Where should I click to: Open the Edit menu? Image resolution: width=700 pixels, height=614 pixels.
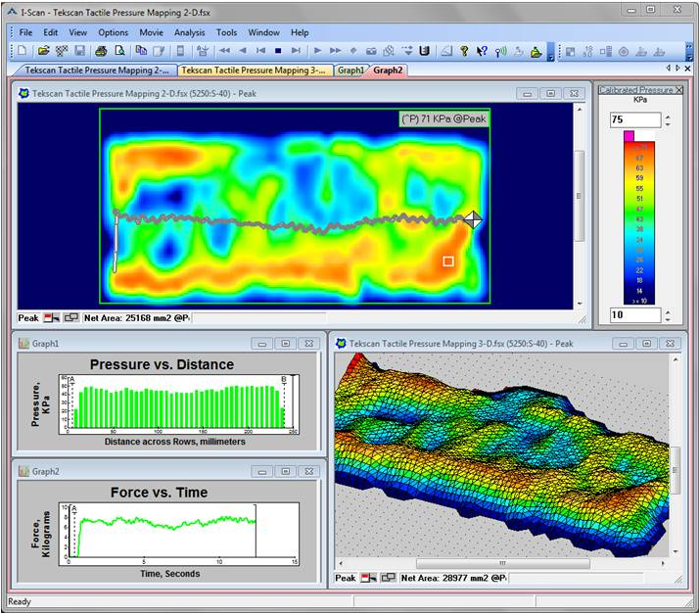point(51,32)
